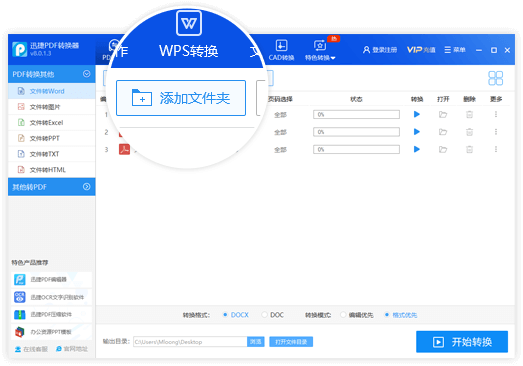
Task: Change page selection 全部 in row 1
Action: pyautogui.click(x=280, y=115)
